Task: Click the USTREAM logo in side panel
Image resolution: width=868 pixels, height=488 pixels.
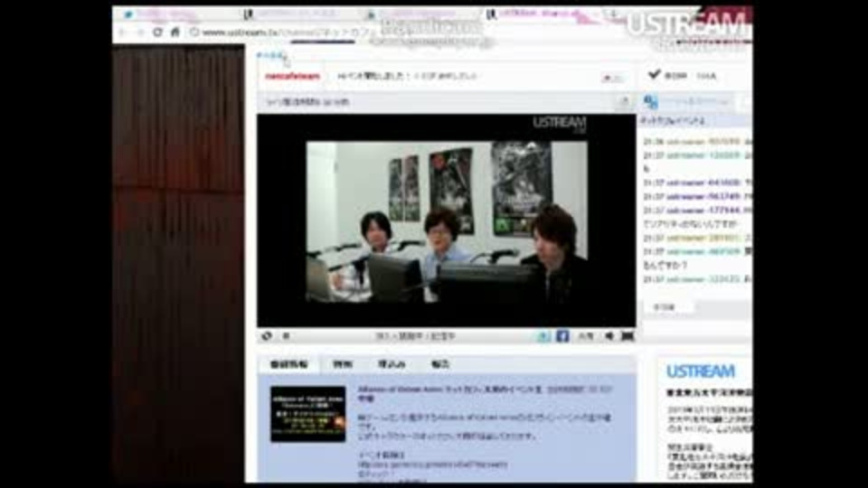Action: click(701, 371)
